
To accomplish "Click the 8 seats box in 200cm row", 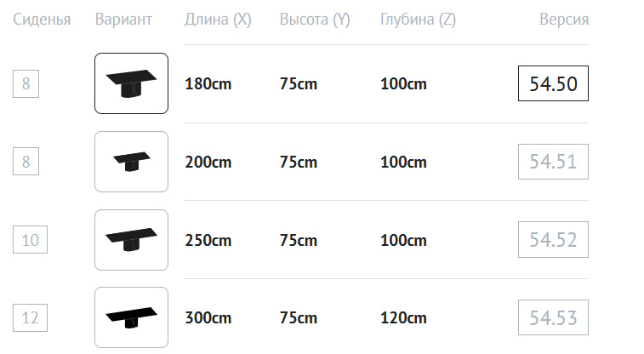I will tap(26, 162).
